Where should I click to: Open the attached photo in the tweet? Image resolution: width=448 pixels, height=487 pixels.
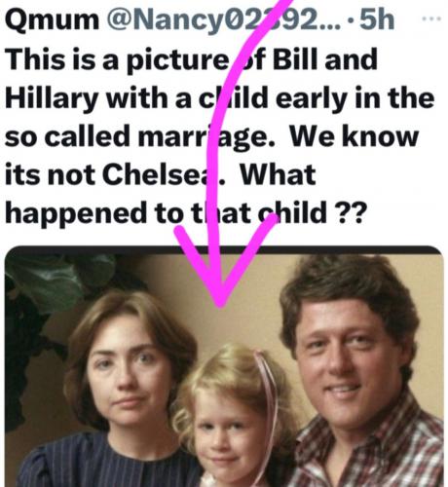coord(224,366)
